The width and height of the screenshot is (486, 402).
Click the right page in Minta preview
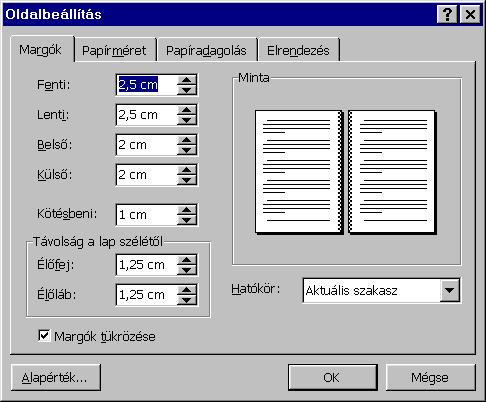coord(392,172)
